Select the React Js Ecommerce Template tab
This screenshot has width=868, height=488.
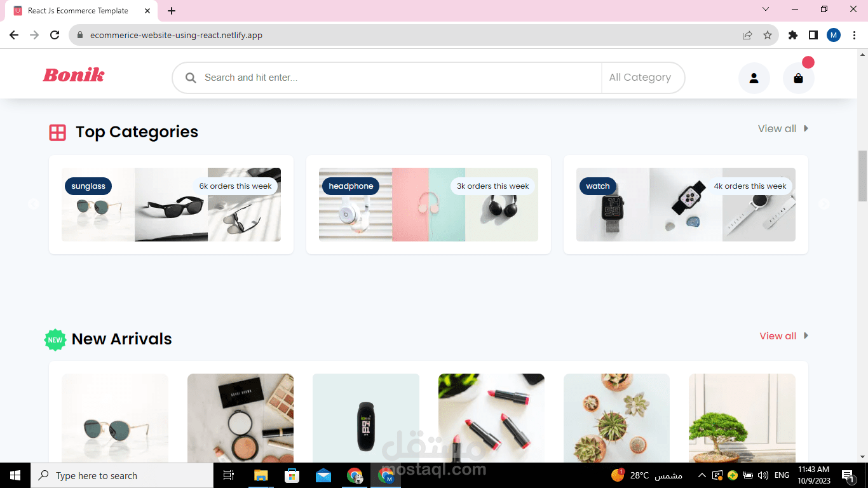[x=78, y=11]
